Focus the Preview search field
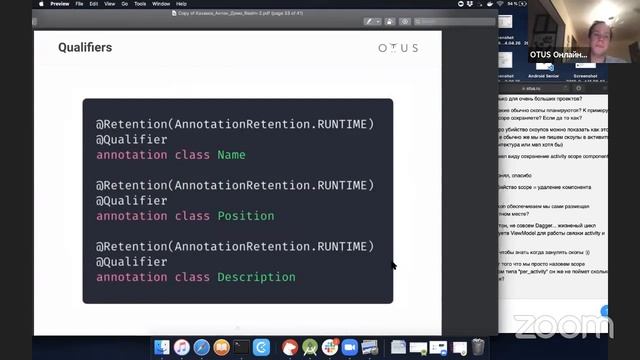This screenshot has width=640, height=360. coord(454,21)
